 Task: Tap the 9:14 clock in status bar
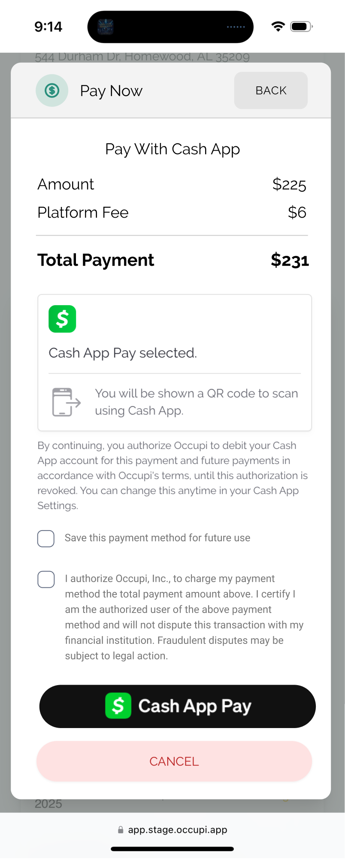point(48,27)
